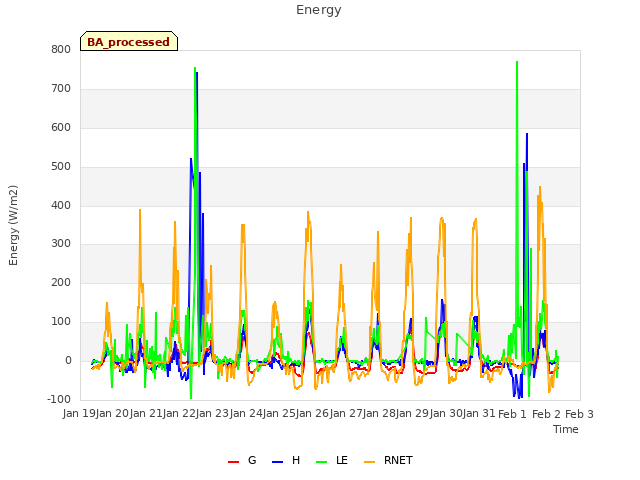This screenshot has width=640, height=480.
Task: Click the 'Jan 31' x-axis tick label
Action: (x=479, y=413)
